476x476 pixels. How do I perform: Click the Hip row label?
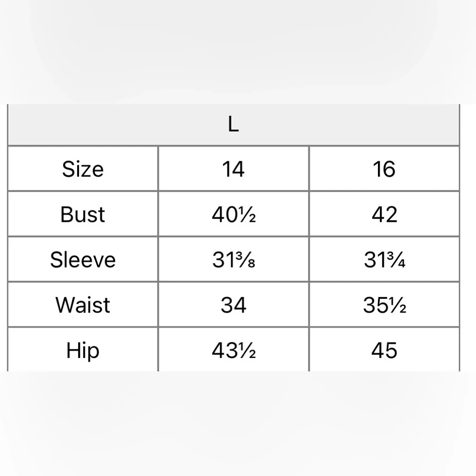[83, 349]
